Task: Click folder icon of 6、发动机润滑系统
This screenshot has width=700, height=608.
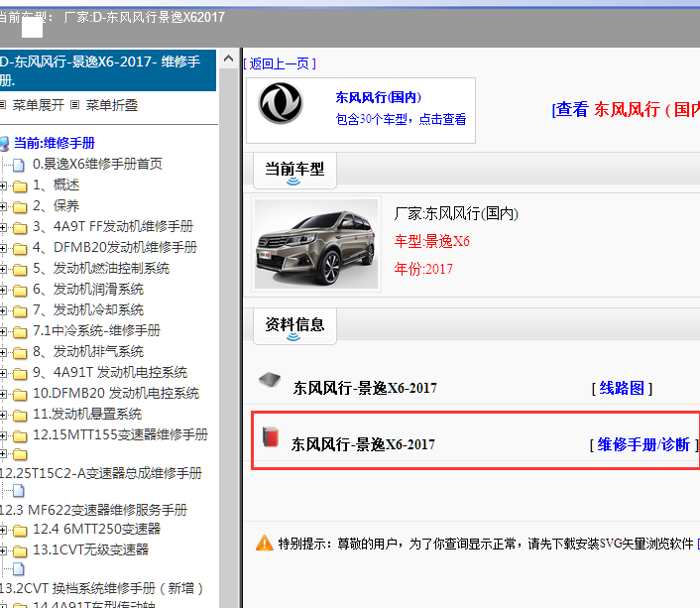Action: [20, 291]
